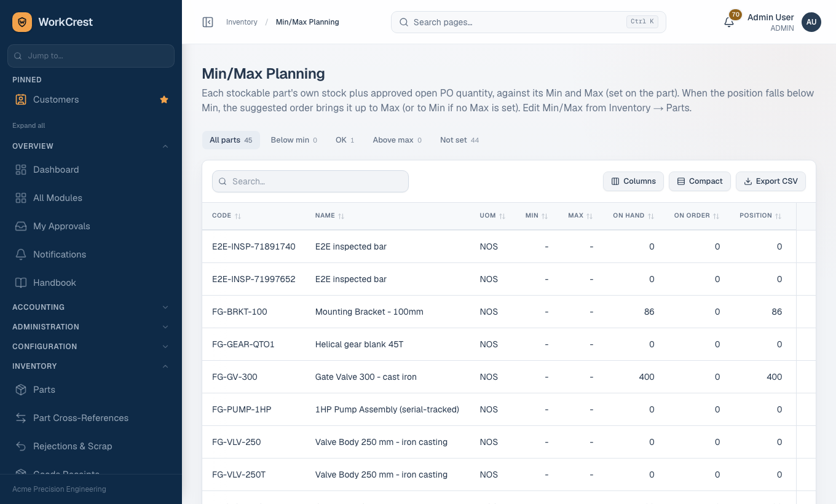Unpin Customers using the star icon
The image size is (836, 504).
coord(164,100)
